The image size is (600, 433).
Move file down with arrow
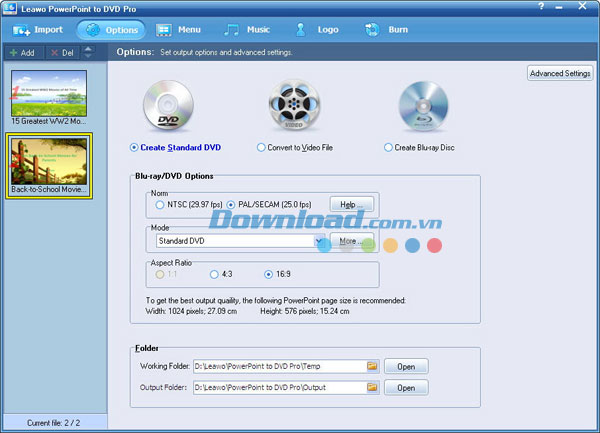pos(88,56)
